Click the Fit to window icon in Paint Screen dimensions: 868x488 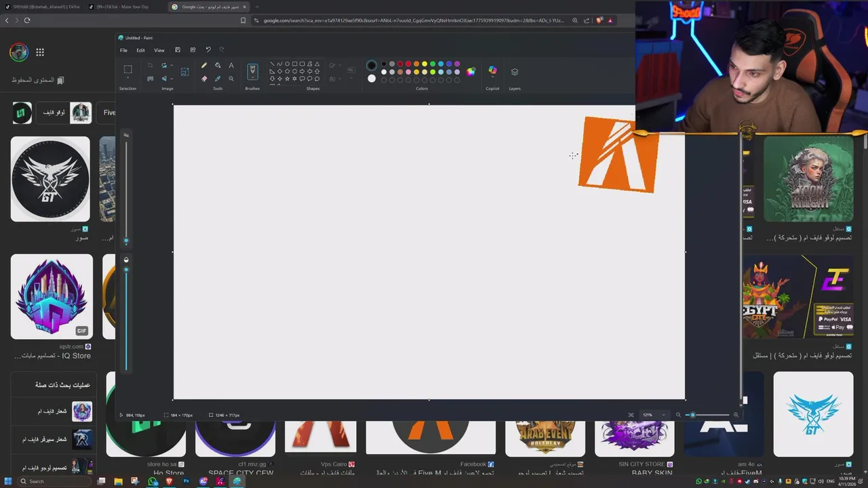pos(631,415)
